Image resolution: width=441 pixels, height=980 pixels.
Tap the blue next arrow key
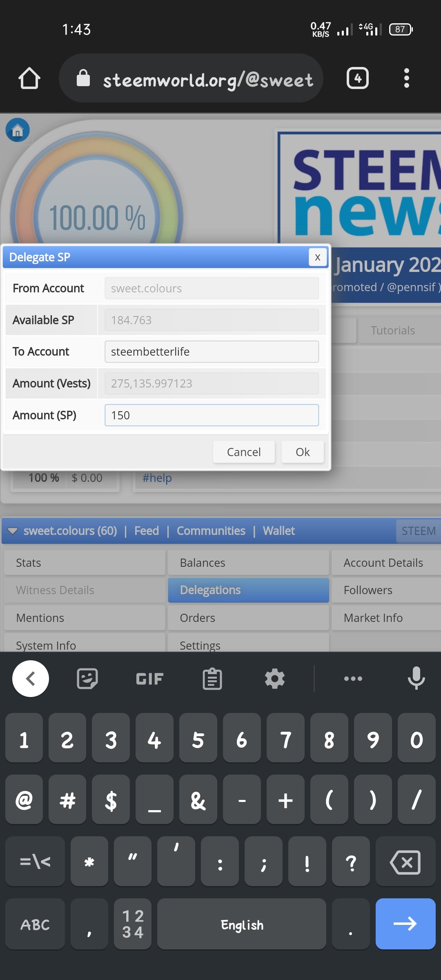tap(405, 924)
